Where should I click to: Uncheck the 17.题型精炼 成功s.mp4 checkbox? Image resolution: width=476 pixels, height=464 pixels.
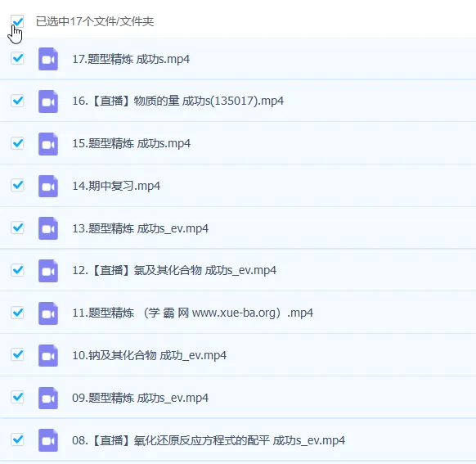(x=17, y=58)
